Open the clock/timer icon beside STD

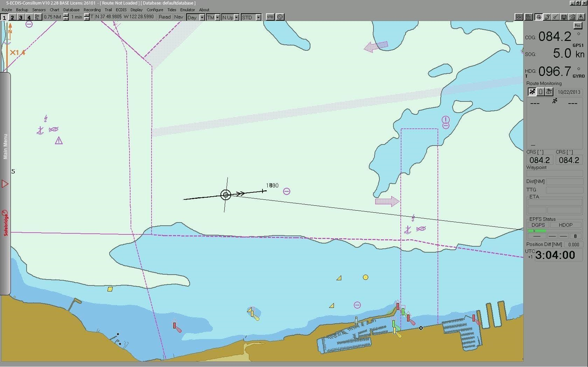(280, 17)
